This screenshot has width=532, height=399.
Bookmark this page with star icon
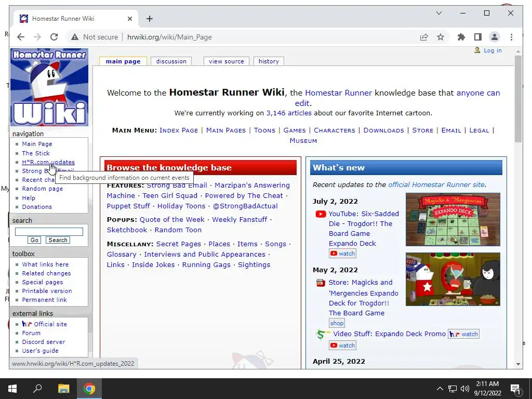click(x=441, y=37)
